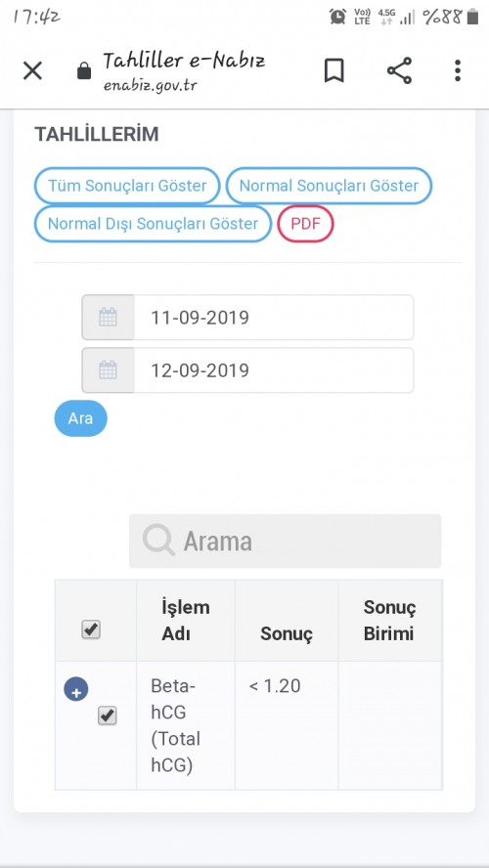Close the browser tab with X icon
Viewport: 489px width, 868px height.
(32, 70)
